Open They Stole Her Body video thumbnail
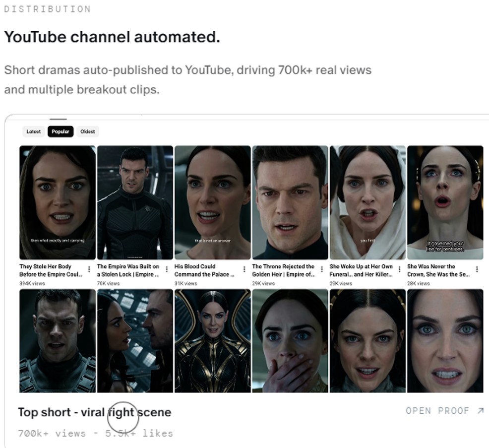Screen dimensions: 489x448 (x=58, y=202)
